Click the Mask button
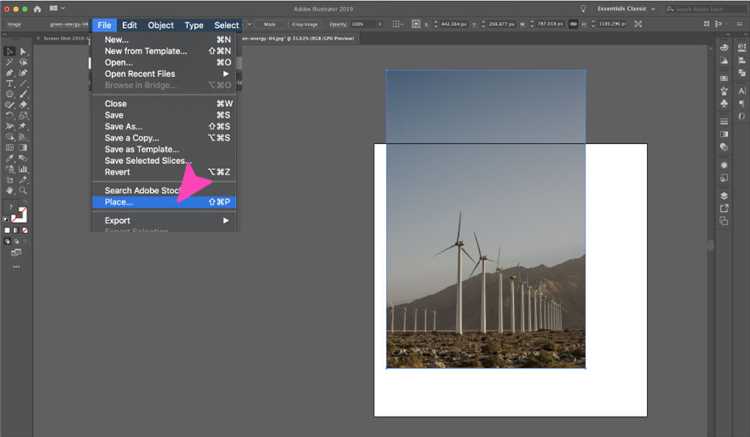 (x=269, y=24)
